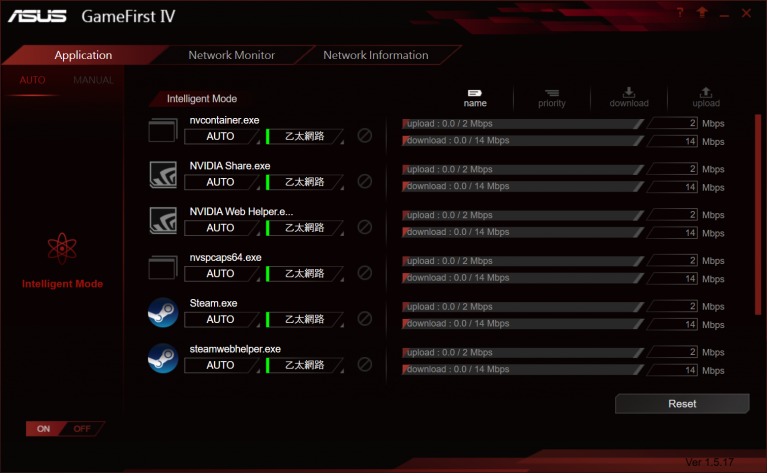The width and height of the screenshot is (767, 473).
Task: Click the Steam.exe process name
Action: (x=213, y=303)
